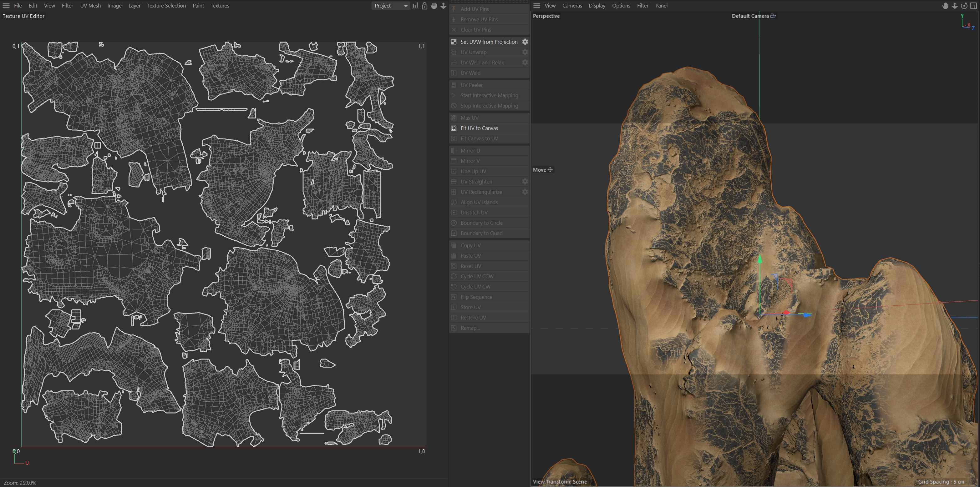Toggle the lock icon in UV editor
Screen dimensions: 980x487
pyautogui.click(x=424, y=6)
